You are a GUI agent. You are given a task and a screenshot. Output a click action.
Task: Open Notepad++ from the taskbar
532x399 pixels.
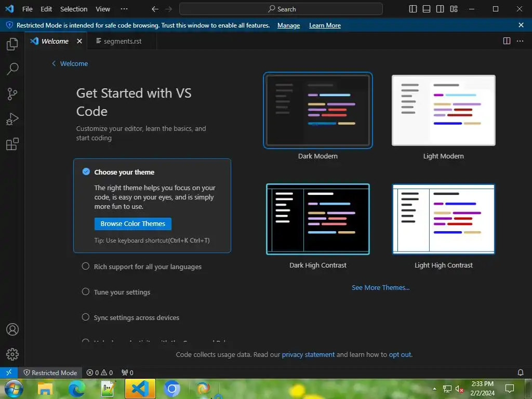[x=108, y=389]
